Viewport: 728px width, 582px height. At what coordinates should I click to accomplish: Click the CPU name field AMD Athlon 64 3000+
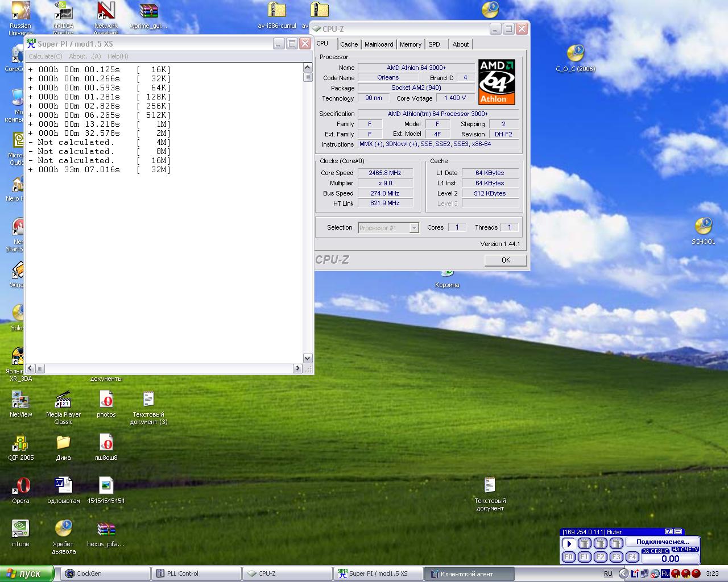[416, 68]
